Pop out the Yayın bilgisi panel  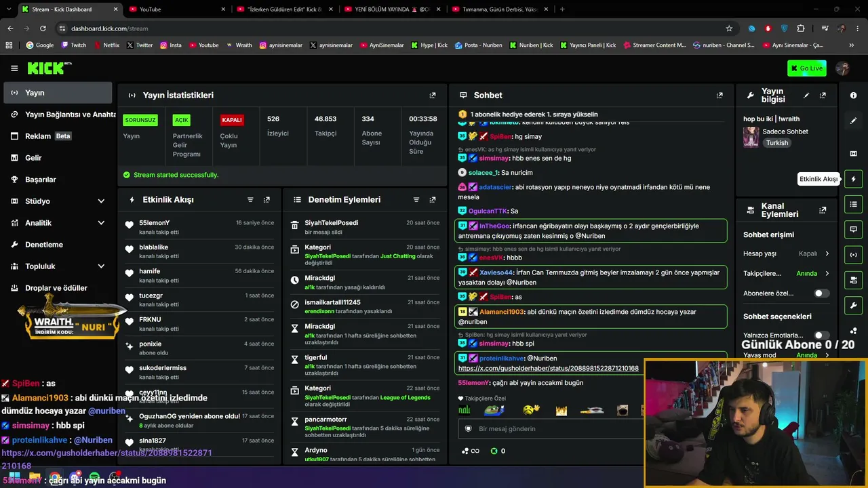[823, 96]
